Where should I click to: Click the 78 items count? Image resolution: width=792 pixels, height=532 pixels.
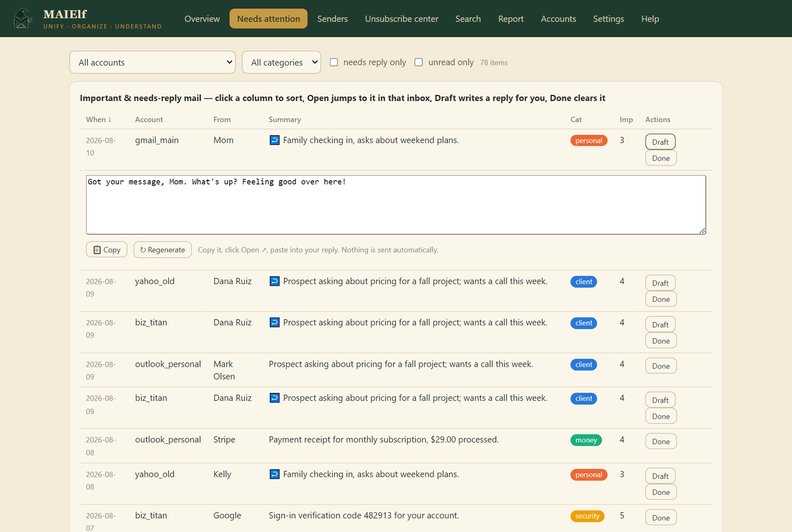[x=494, y=62]
